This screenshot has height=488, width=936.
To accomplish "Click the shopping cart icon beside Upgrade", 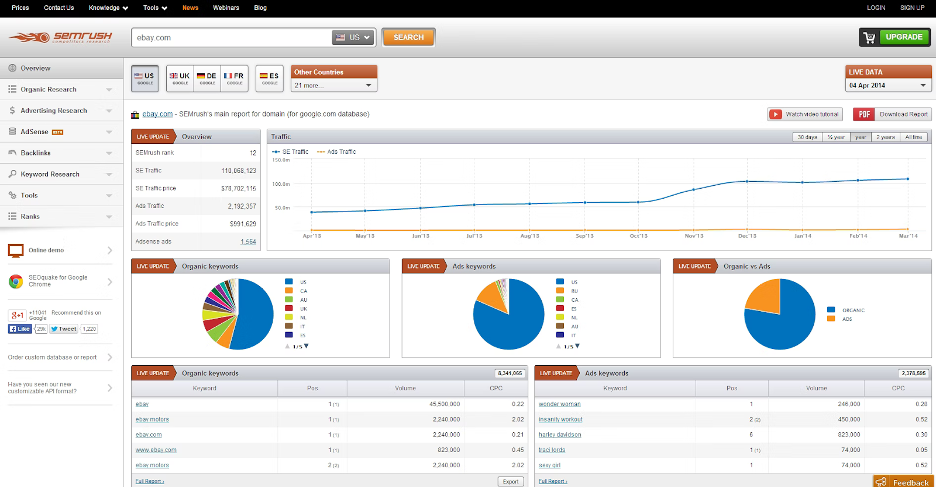I will [x=869, y=37].
